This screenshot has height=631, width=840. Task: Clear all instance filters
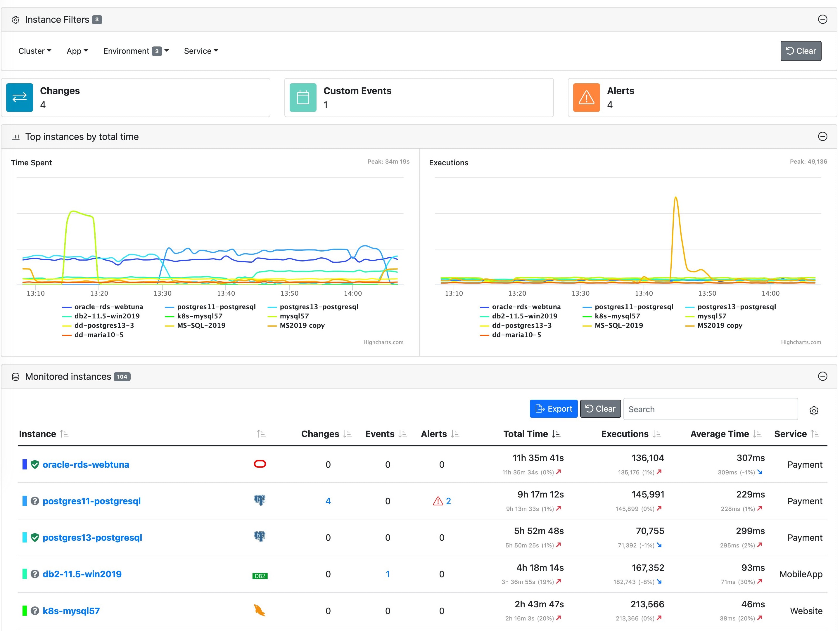[801, 51]
